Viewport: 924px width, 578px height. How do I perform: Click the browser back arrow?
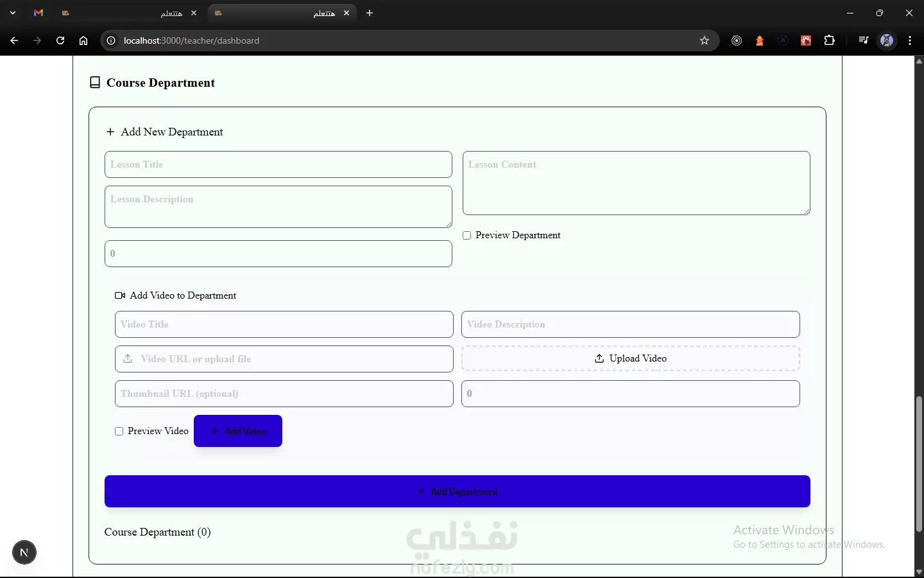pyautogui.click(x=14, y=40)
